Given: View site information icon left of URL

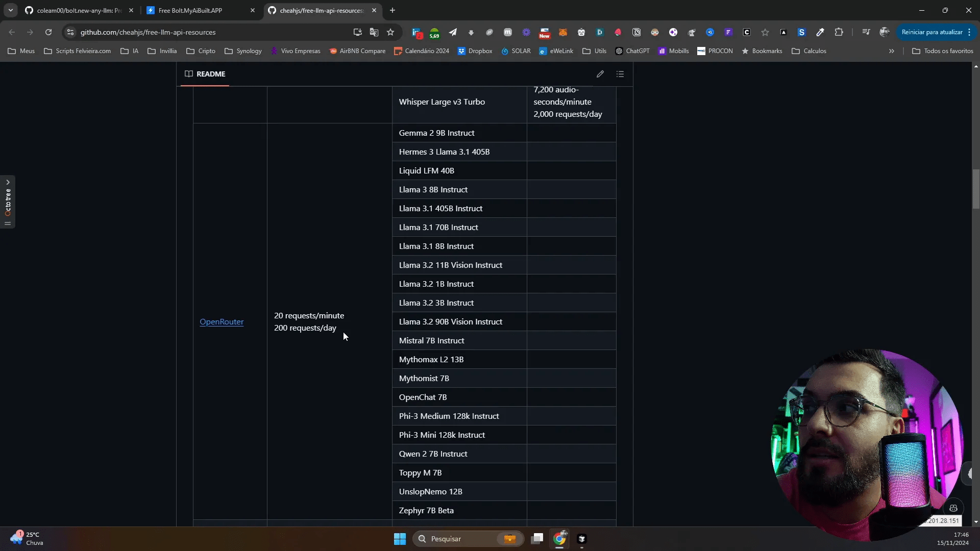Looking at the screenshot, I should pos(70,32).
